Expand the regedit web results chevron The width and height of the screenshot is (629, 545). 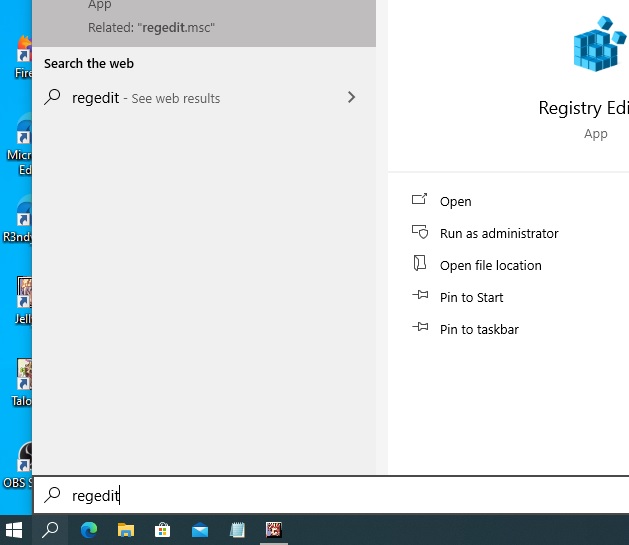(351, 97)
